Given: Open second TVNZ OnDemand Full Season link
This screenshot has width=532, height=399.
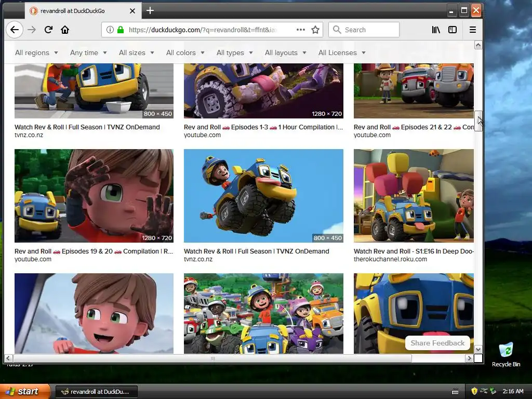Looking at the screenshot, I should pos(257,251).
